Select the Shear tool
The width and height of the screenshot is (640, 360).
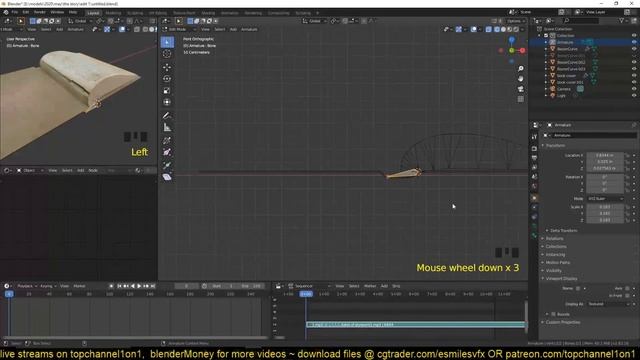167,177
